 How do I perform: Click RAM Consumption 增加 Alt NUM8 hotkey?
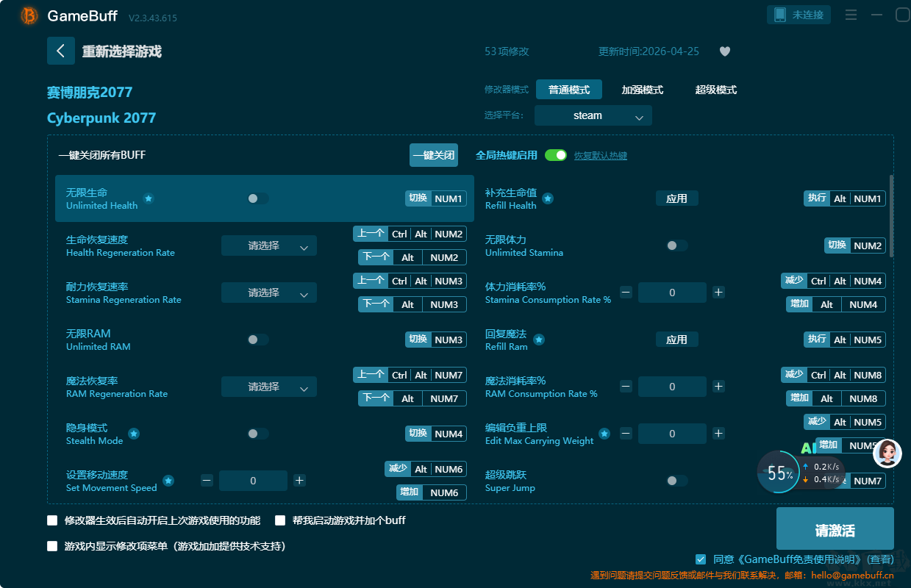pos(836,398)
